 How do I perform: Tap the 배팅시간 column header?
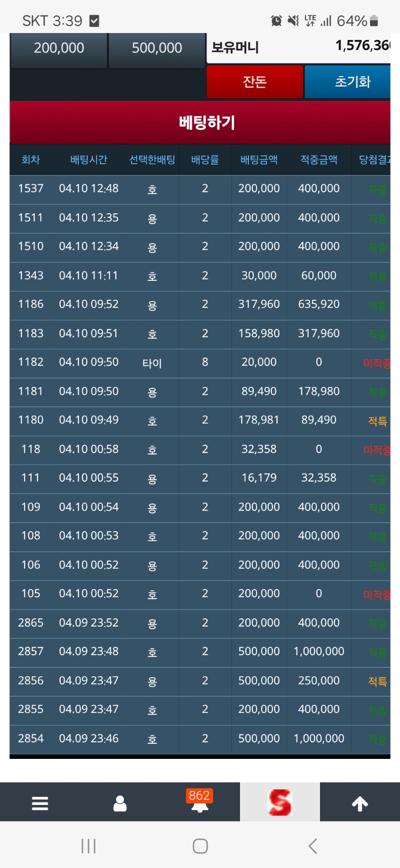pyautogui.click(x=88, y=160)
